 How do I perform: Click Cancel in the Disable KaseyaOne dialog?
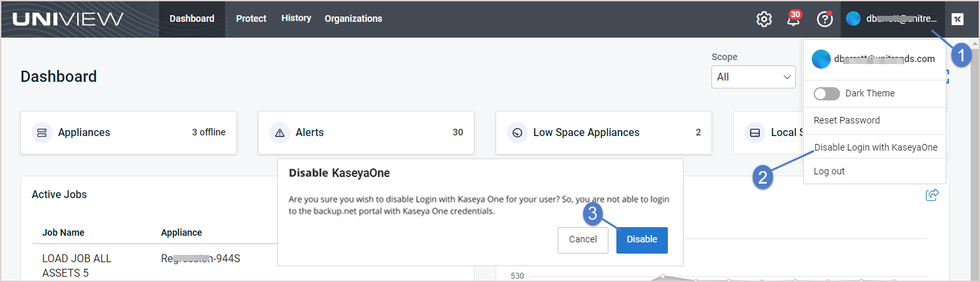point(583,240)
